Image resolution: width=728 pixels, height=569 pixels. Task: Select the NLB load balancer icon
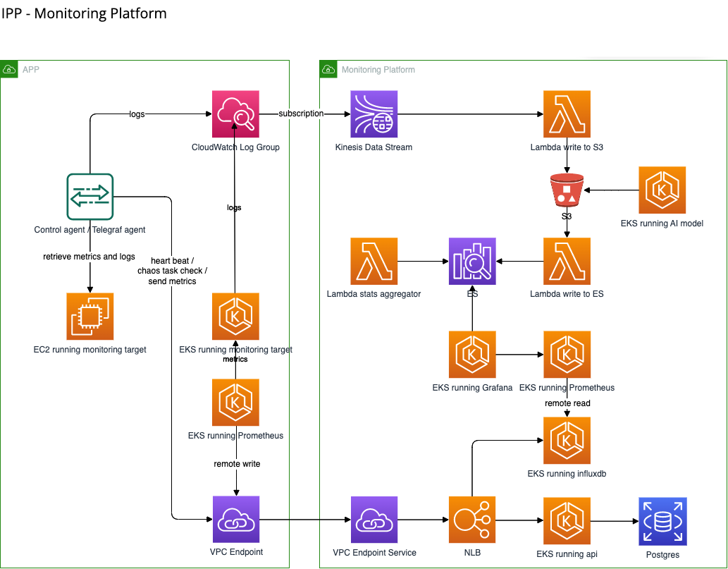point(472,520)
